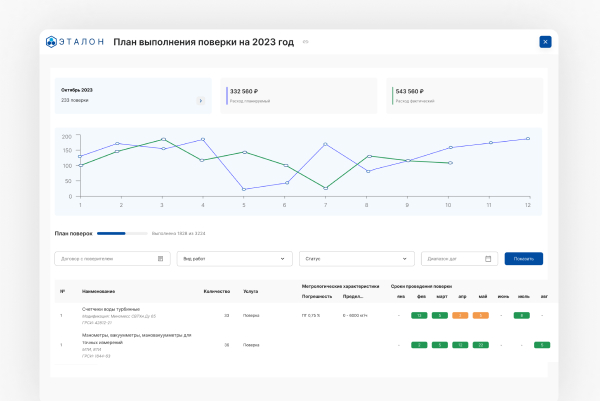Click green фев badge in Счетчики воды row
Screen dimensions: 600x401
419,316
